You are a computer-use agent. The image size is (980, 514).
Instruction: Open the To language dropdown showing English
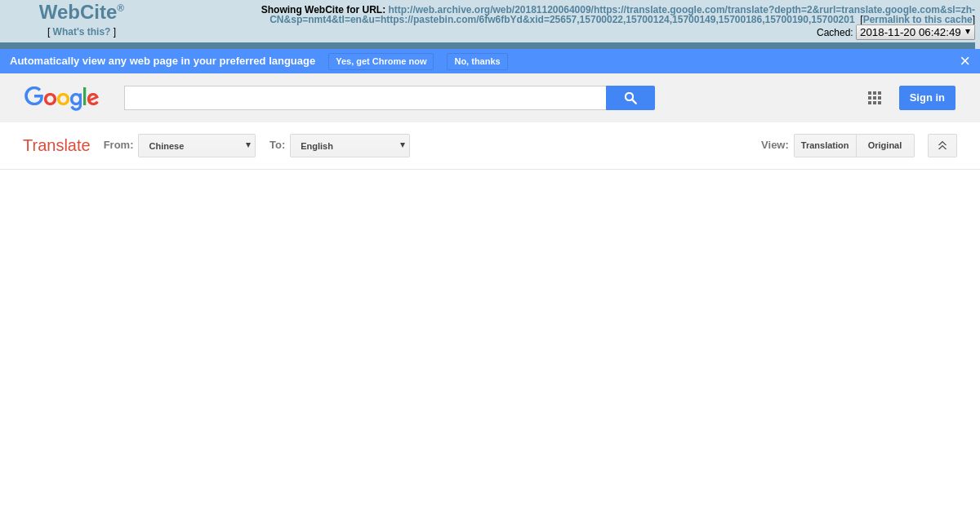(350, 145)
